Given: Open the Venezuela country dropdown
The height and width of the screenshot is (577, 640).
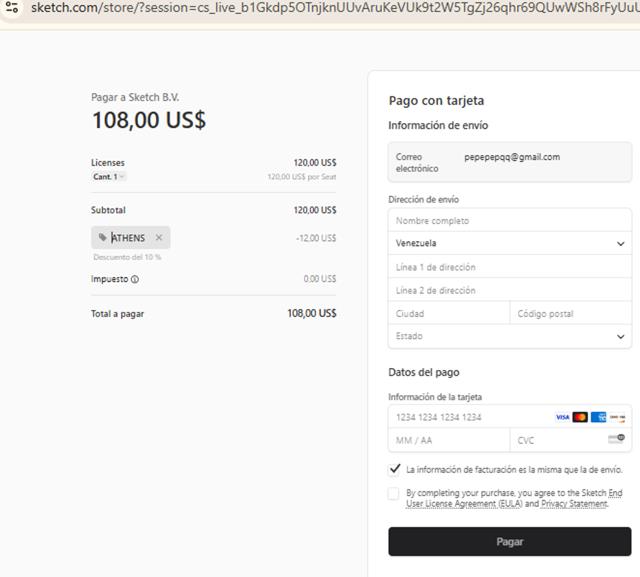Looking at the screenshot, I should [509, 243].
